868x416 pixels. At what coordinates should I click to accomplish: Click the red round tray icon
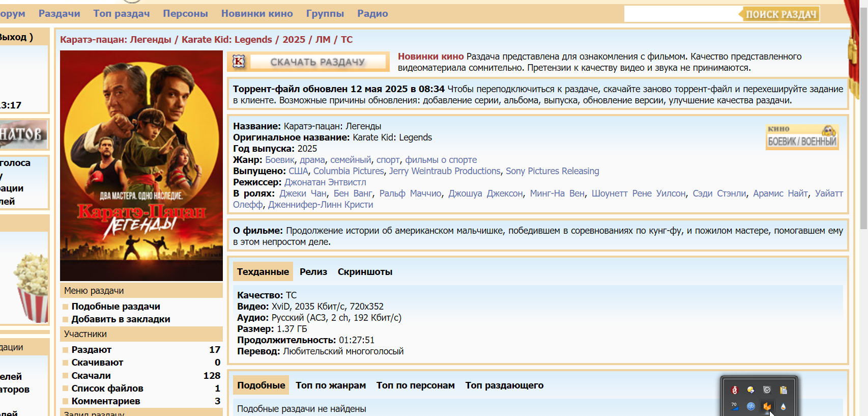coord(735,390)
